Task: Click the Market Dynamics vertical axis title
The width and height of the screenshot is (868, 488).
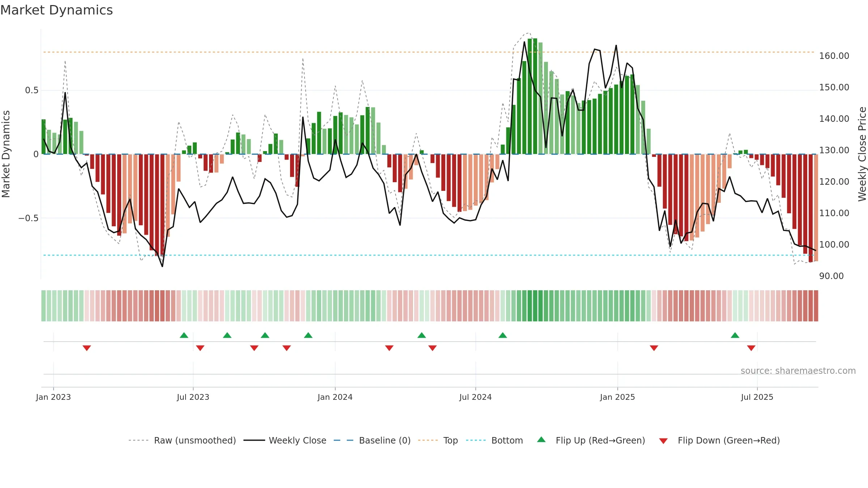Action: pyautogui.click(x=6, y=154)
